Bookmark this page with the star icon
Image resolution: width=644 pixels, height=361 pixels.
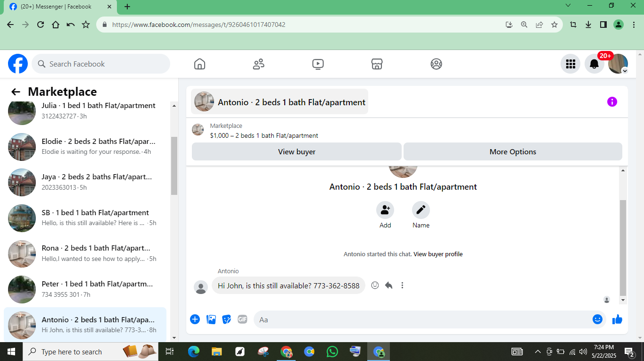pos(554,25)
